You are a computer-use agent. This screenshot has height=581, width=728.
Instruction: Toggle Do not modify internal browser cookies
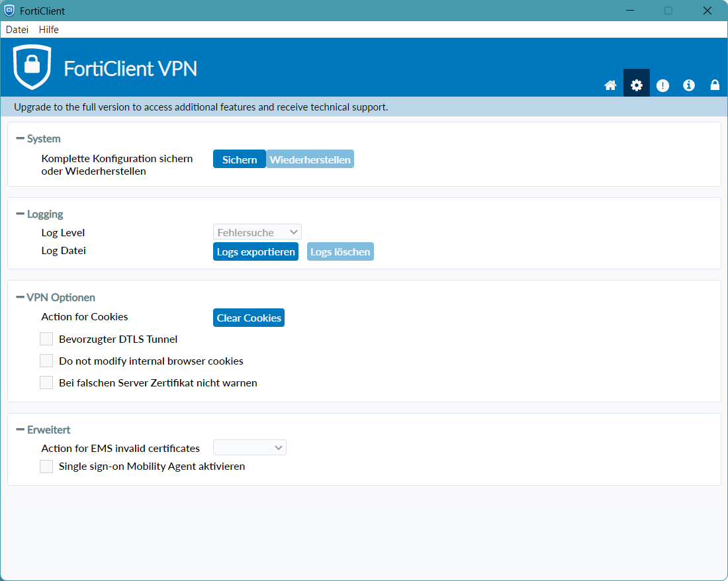46,361
